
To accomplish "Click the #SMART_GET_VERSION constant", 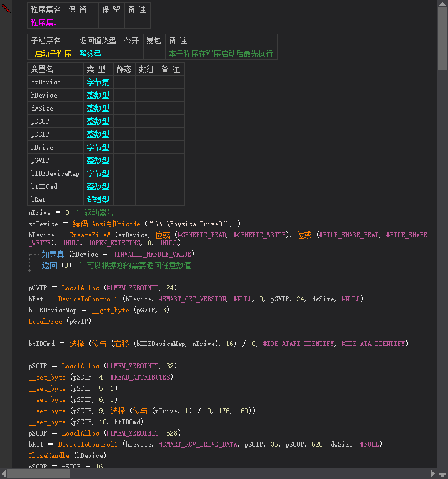I will click(193, 299).
